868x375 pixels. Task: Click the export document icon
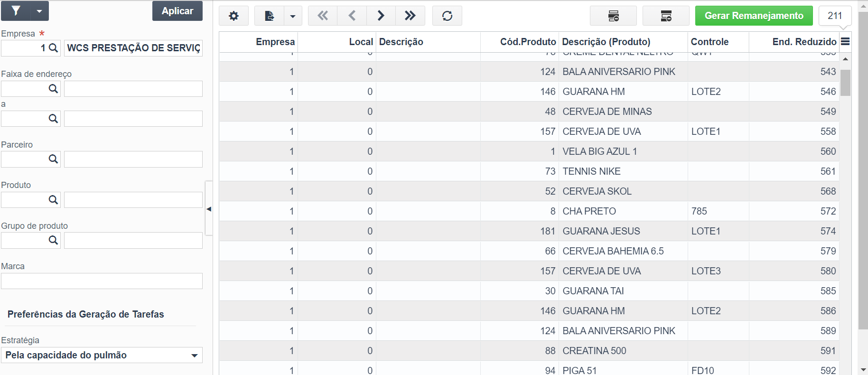coord(269,16)
